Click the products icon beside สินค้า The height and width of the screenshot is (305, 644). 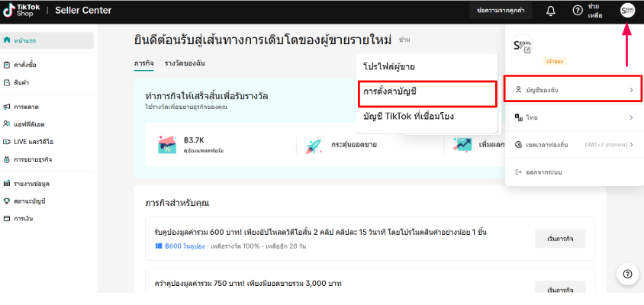[x=7, y=82]
